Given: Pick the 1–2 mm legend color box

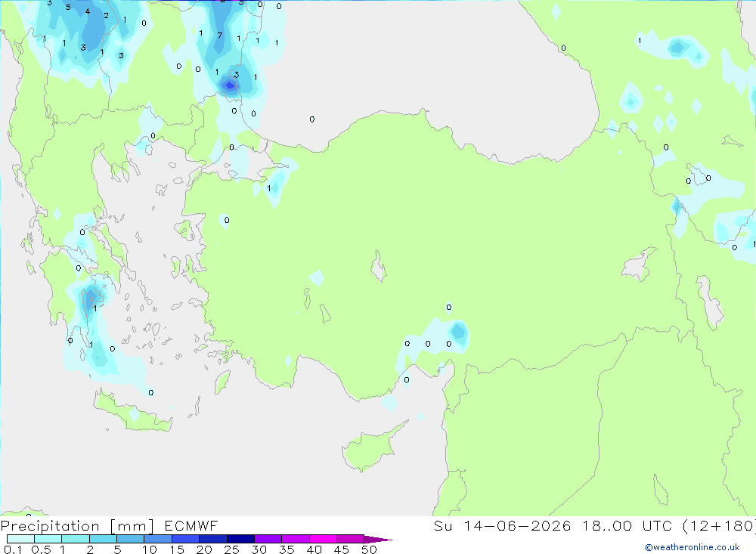Looking at the screenshot, I should tap(75, 539).
